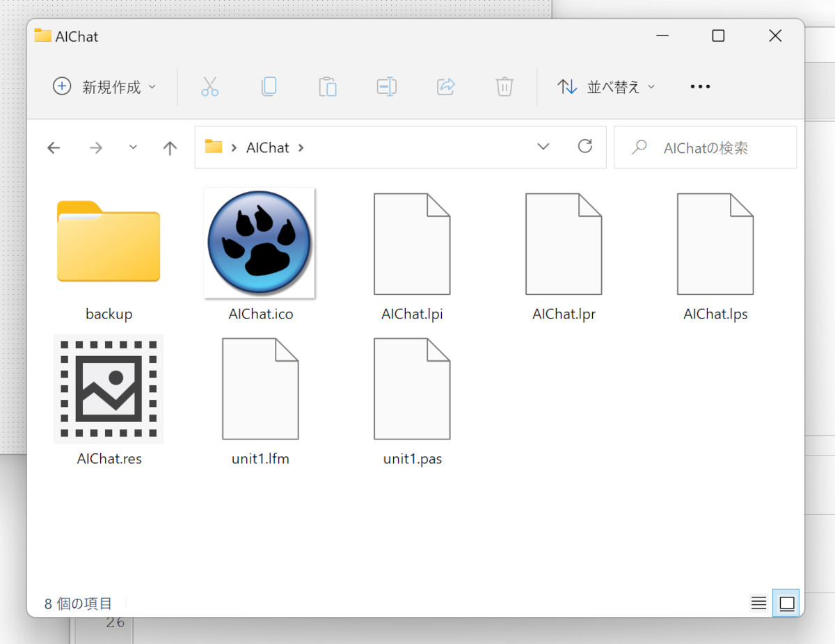
Task: Click the AIChatの検索 search box
Action: (705, 147)
